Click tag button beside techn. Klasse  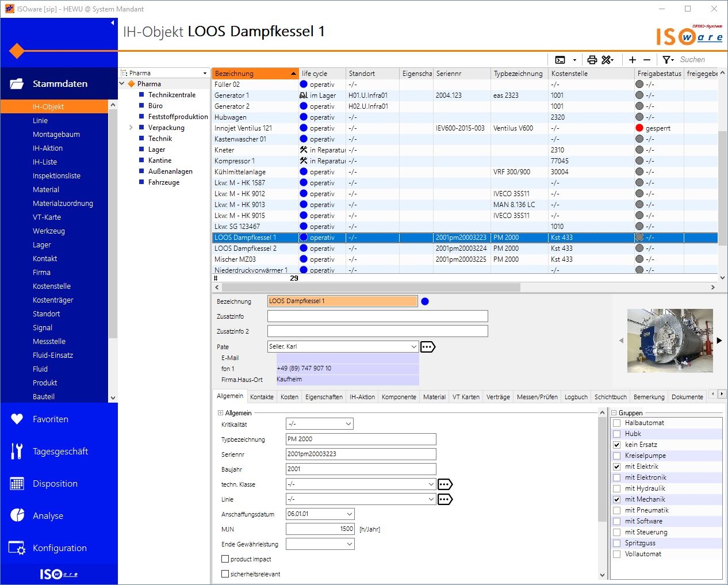click(445, 484)
